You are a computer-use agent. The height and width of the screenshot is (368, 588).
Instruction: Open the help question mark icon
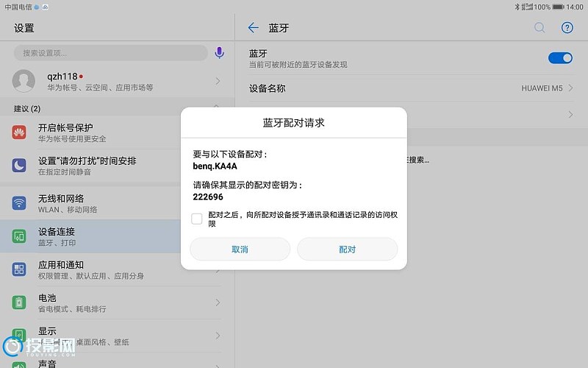pos(567,28)
